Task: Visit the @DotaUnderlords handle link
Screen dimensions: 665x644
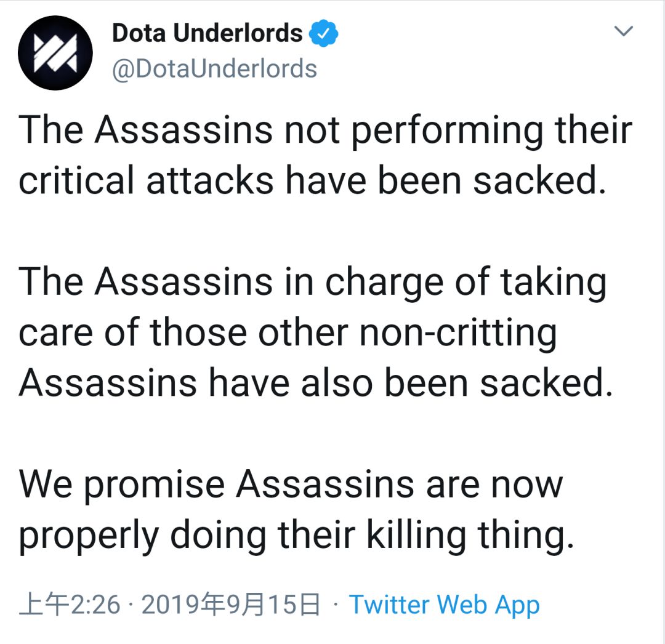Action: pyautogui.click(x=214, y=69)
